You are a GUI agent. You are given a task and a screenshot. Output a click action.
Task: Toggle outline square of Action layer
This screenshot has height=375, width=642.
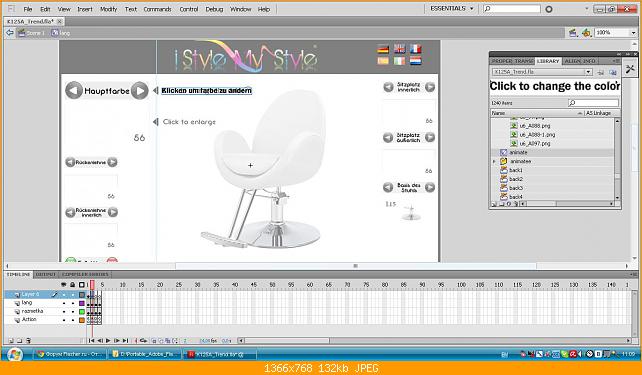click(x=82, y=320)
